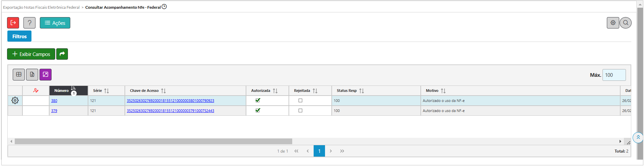Go to Exportação Notas Fiscais Eletrônica Federal breadcrumb
The image size is (644, 166).
41,7
